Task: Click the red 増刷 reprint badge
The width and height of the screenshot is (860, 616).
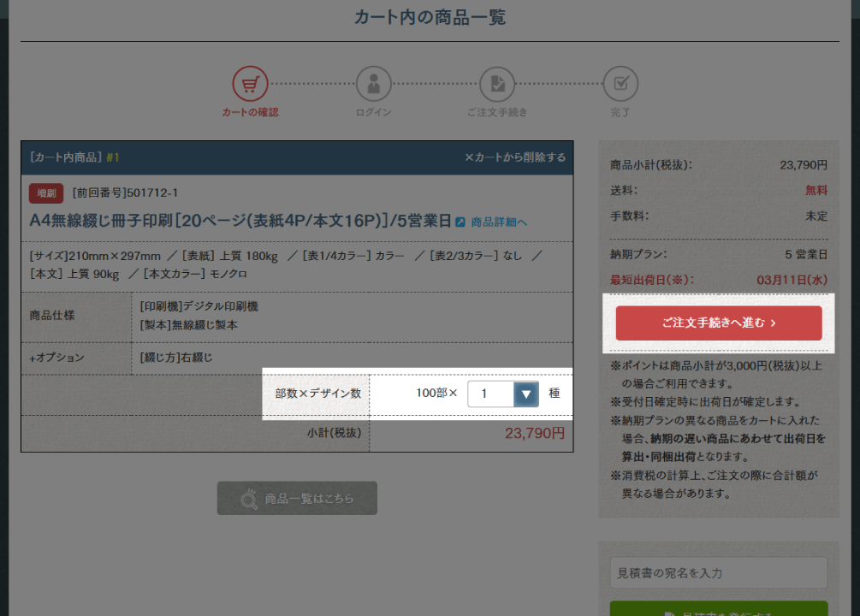Action: click(47, 192)
